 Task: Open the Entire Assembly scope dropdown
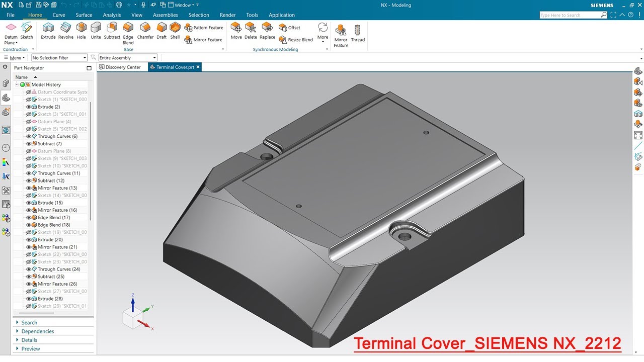(x=128, y=58)
